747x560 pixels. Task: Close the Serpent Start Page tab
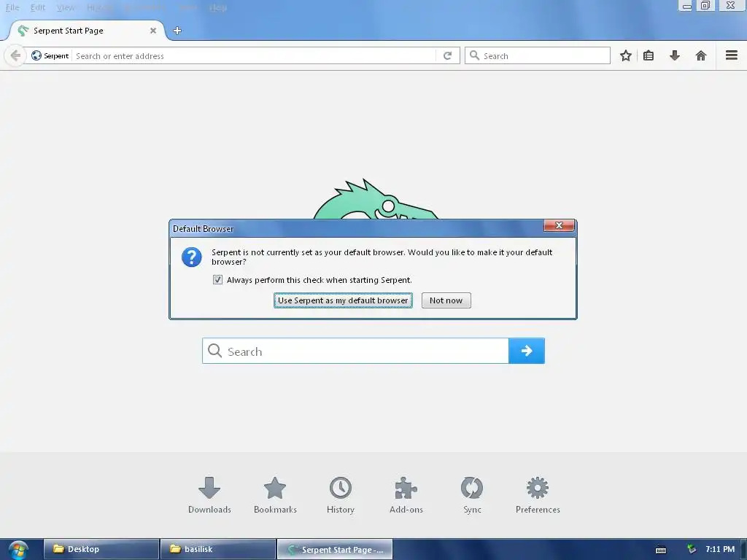coord(153,31)
